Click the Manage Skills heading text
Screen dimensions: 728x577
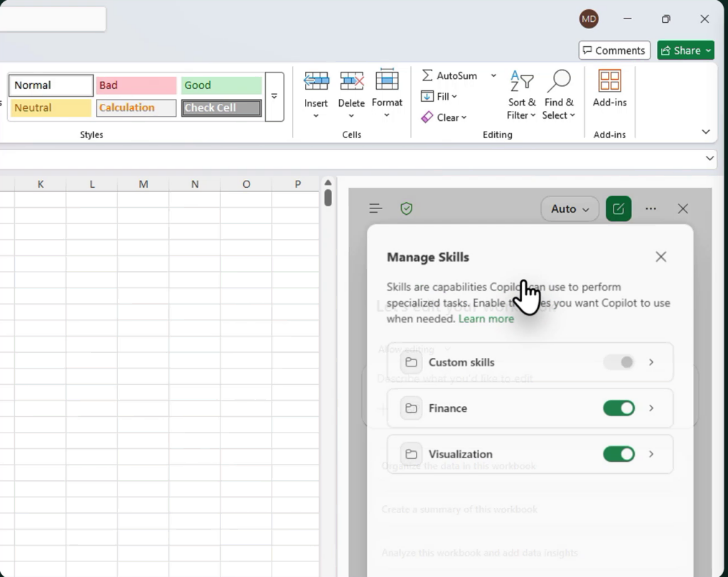coord(428,258)
